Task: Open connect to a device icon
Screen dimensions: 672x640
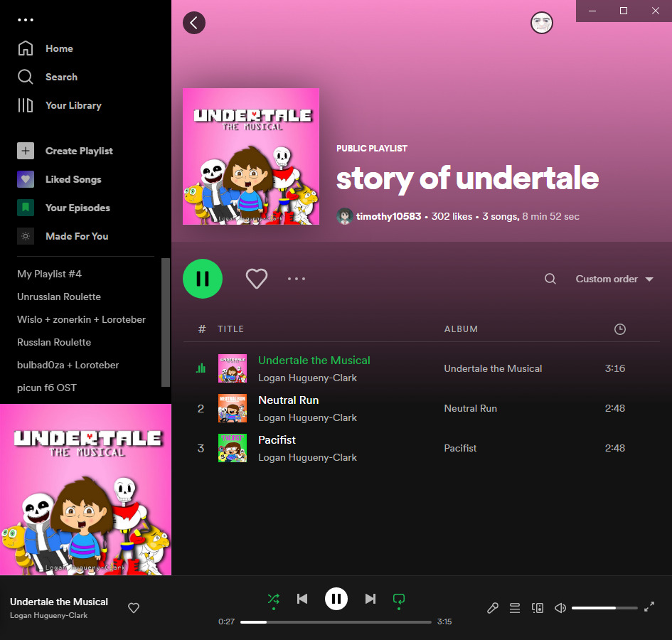Action: click(x=538, y=608)
